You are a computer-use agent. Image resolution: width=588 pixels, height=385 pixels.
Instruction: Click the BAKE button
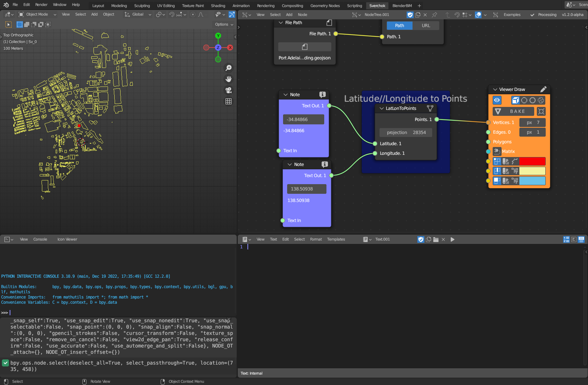pyautogui.click(x=513, y=111)
